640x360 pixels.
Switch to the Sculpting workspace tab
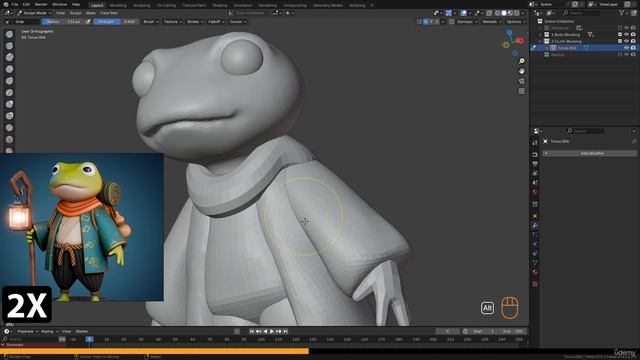142,5
